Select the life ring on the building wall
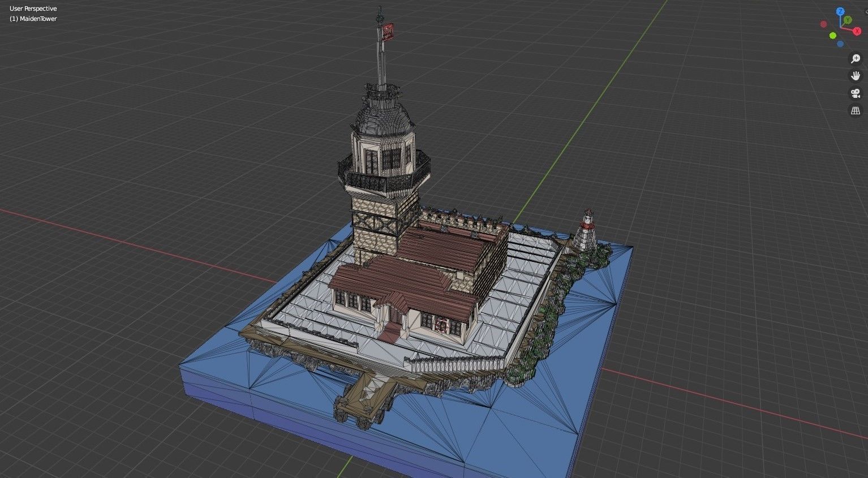Viewport: 868px width, 478px height. coord(442,325)
